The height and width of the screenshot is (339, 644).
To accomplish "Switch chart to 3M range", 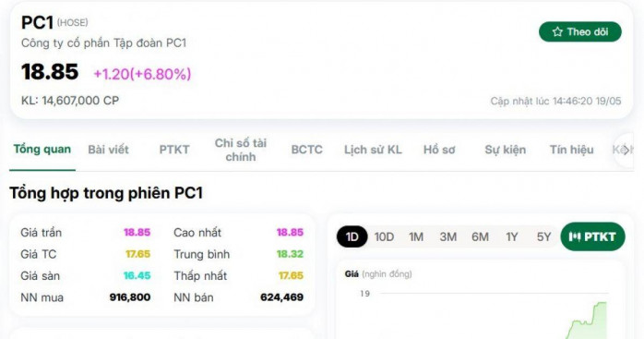I will click(x=448, y=236).
